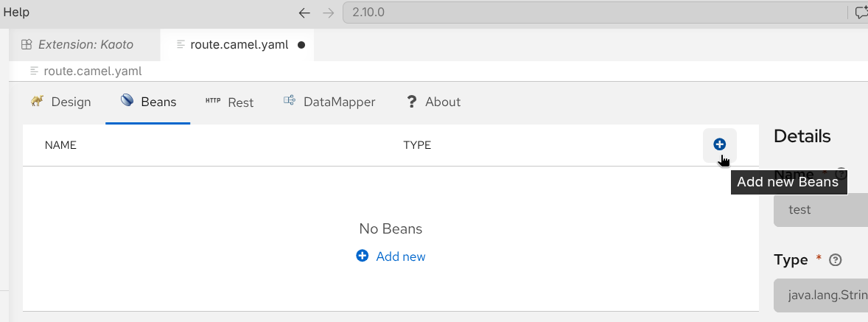Click the unsaved dot on route.camel.yaml tab
This screenshot has width=868, height=322.
tap(301, 45)
